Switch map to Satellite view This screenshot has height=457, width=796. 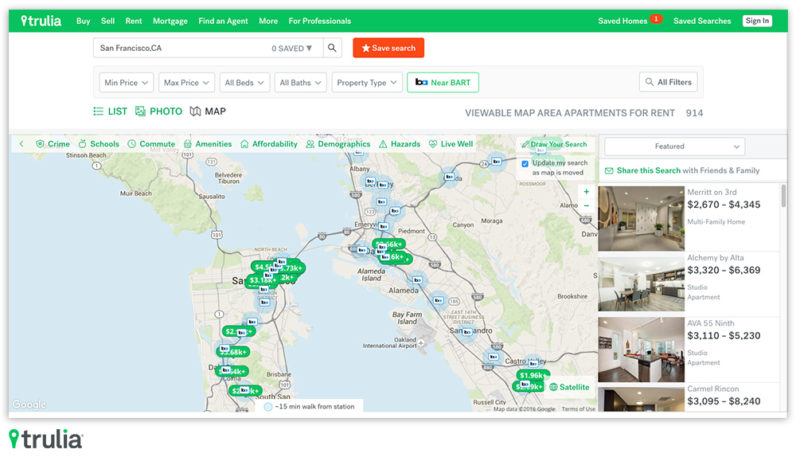[568, 387]
